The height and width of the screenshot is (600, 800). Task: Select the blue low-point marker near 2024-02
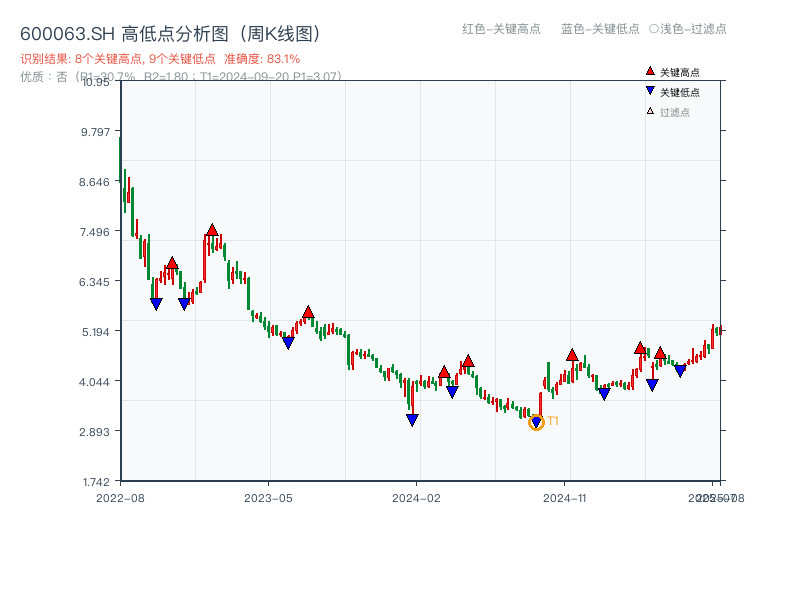pos(412,418)
